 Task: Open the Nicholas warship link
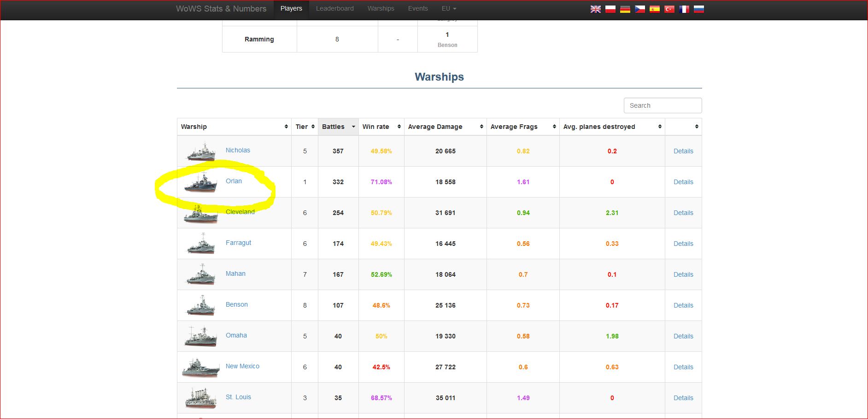238,150
